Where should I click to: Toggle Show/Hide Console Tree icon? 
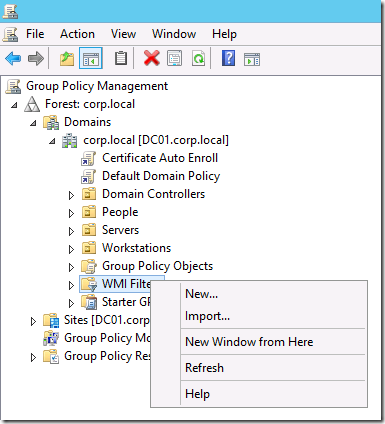click(91, 59)
